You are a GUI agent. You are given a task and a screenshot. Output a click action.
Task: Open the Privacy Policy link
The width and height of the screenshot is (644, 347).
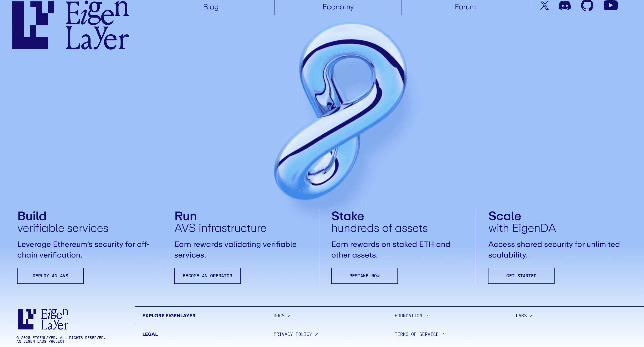coord(295,334)
